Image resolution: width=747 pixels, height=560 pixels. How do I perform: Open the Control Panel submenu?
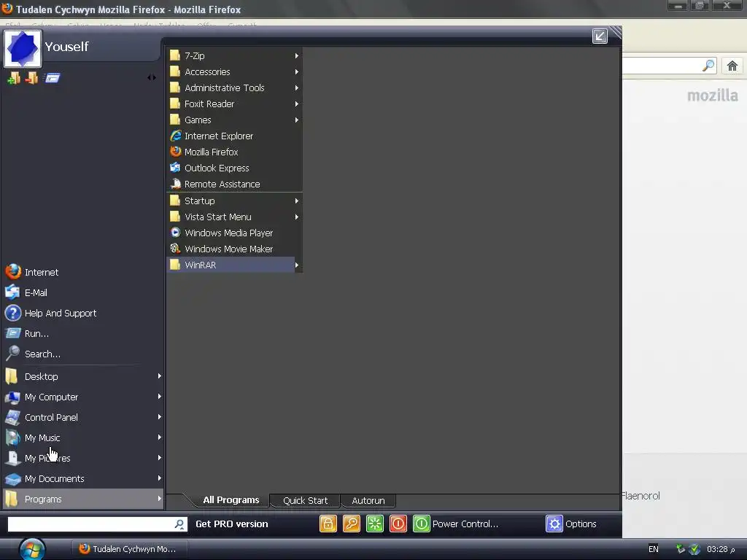[83, 417]
